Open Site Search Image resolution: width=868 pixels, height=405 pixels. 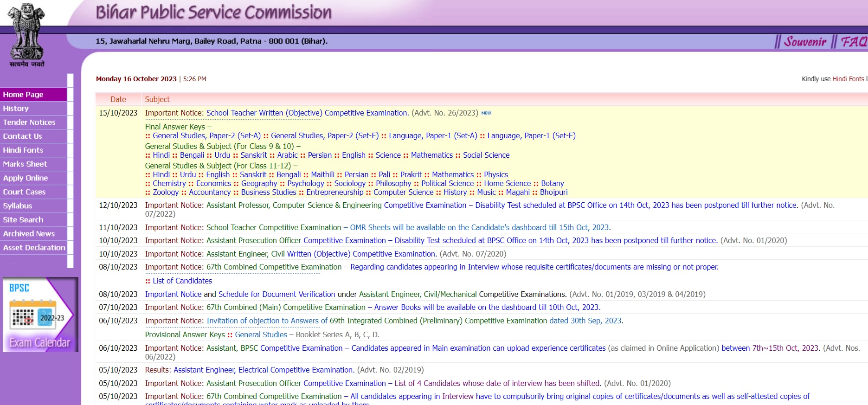(33, 219)
